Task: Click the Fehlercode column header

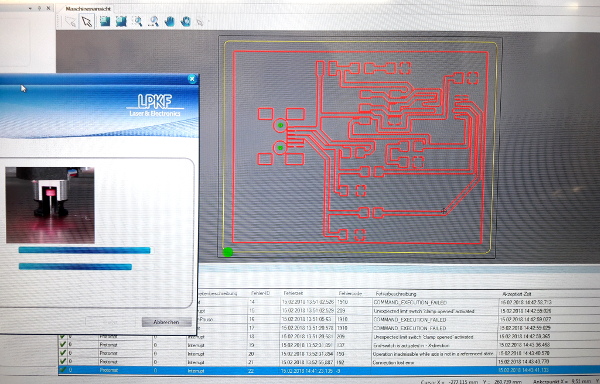Action: (351, 293)
